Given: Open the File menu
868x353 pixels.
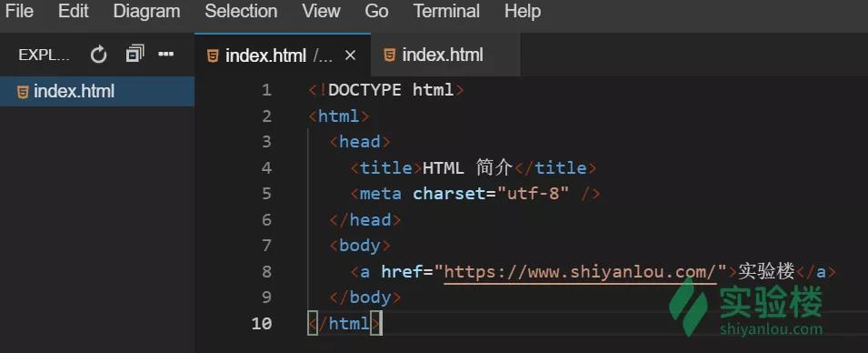Looking at the screenshot, I should point(19,11).
